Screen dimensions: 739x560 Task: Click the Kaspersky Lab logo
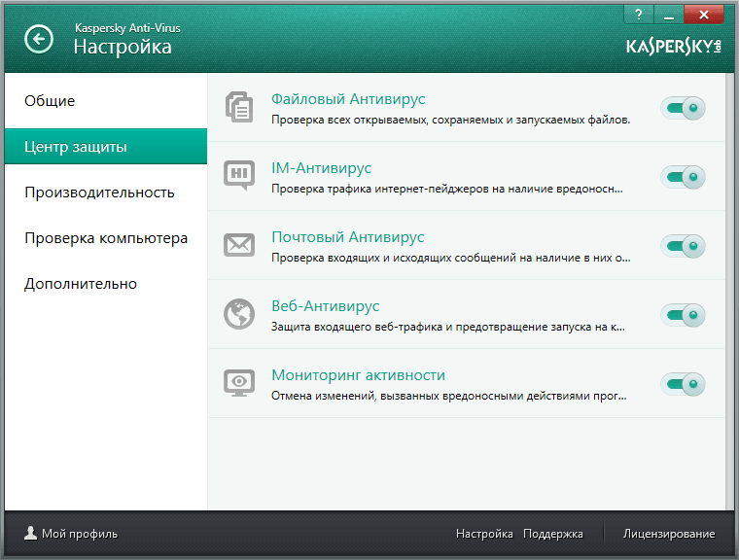(674, 47)
